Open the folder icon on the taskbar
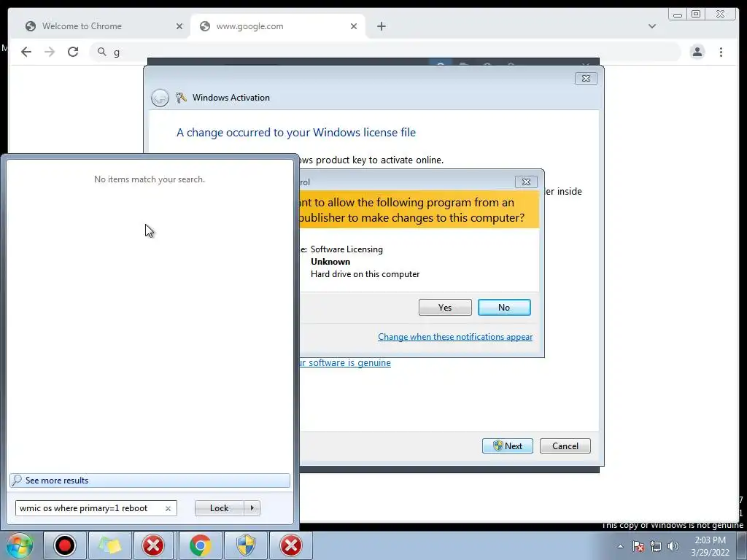The height and width of the screenshot is (560, 747). coord(109,545)
